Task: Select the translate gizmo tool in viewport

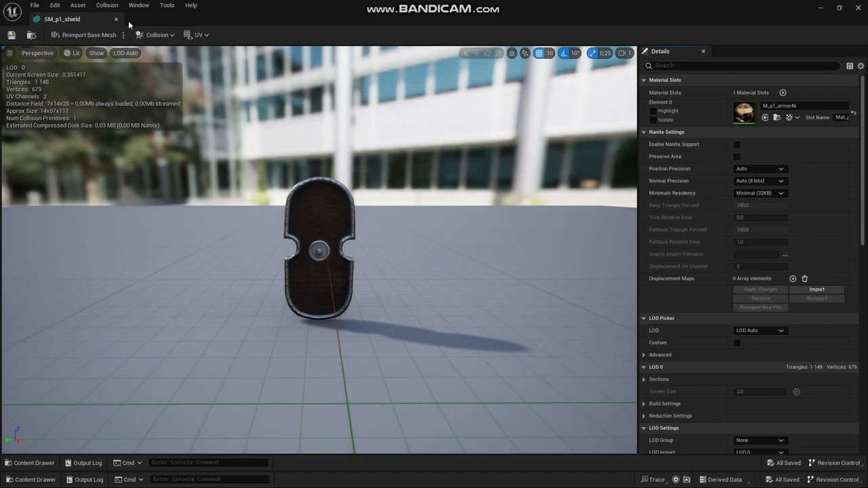Action: coord(476,53)
